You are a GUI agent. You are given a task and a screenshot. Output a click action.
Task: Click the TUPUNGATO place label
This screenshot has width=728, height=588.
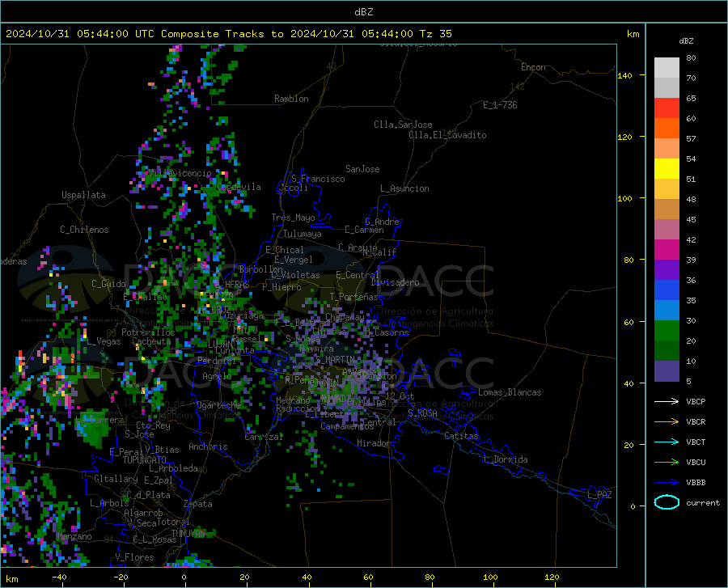click(145, 460)
